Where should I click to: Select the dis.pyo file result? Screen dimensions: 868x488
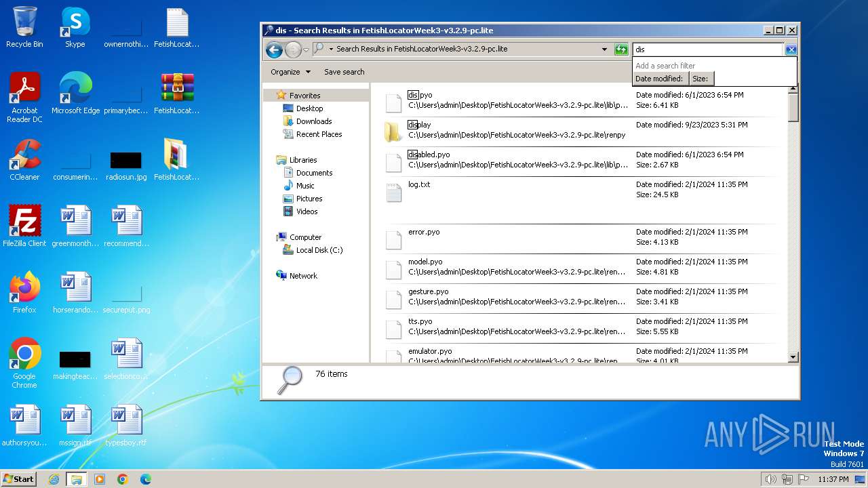click(583, 102)
